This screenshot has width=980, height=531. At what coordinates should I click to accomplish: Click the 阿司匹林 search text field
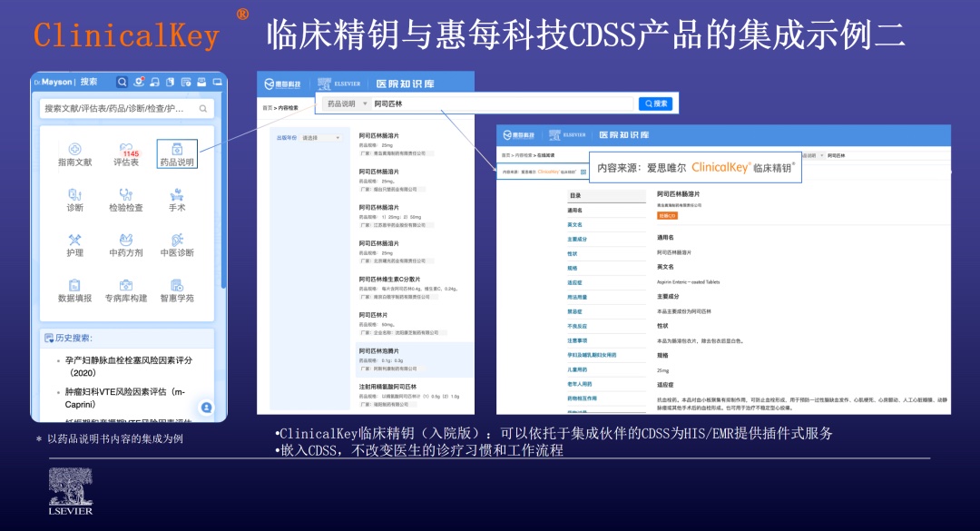pyautogui.click(x=503, y=103)
